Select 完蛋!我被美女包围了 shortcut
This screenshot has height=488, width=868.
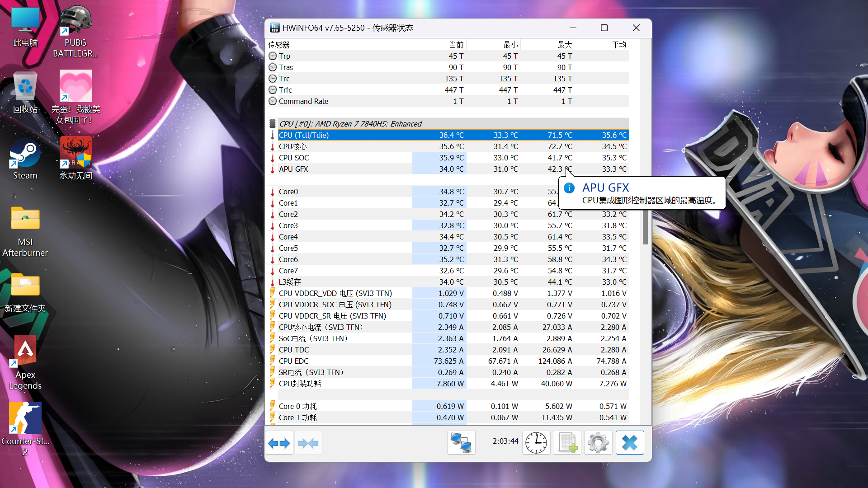75,97
